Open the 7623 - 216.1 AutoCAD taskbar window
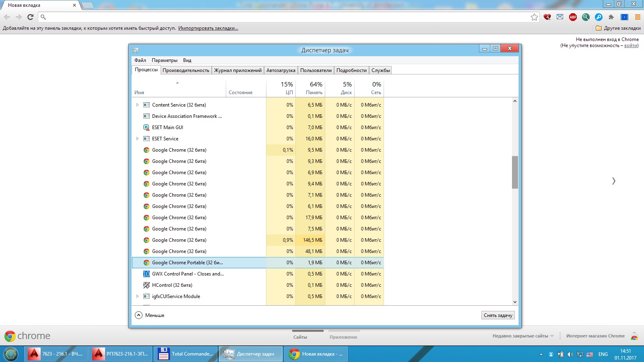Image resolution: width=644 pixels, height=362 pixels. coord(56,354)
